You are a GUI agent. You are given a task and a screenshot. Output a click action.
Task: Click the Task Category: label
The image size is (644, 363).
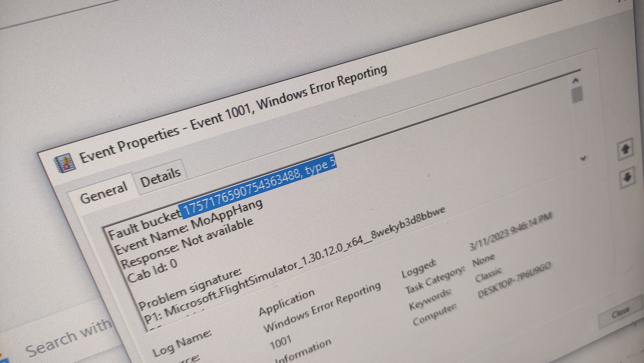coord(435,280)
